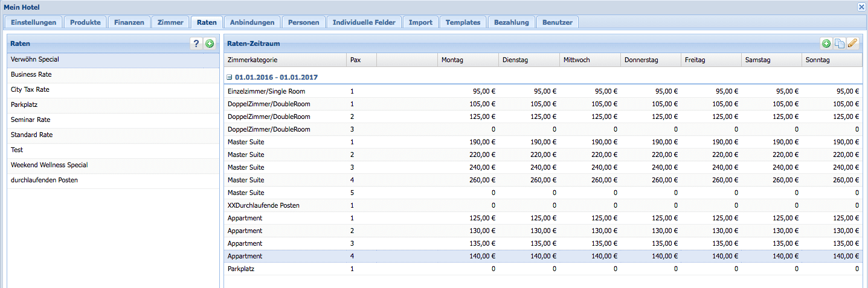868x288 pixels.
Task: Open the Finanzen tab
Action: (129, 22)
